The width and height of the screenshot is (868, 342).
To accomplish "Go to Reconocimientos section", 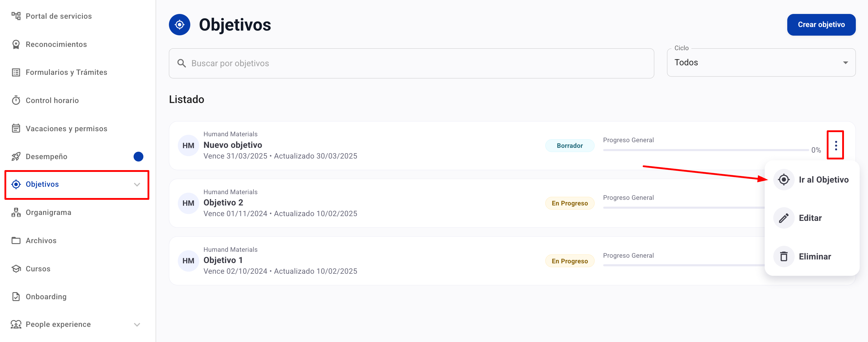I will pyautogui.click(x=56, y=44).
